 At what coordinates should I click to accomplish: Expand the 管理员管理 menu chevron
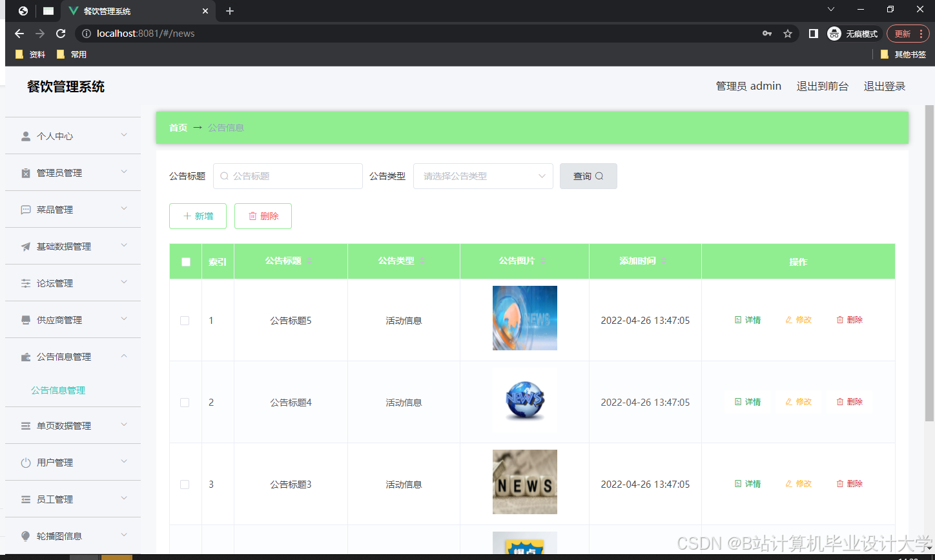(124, 172)
